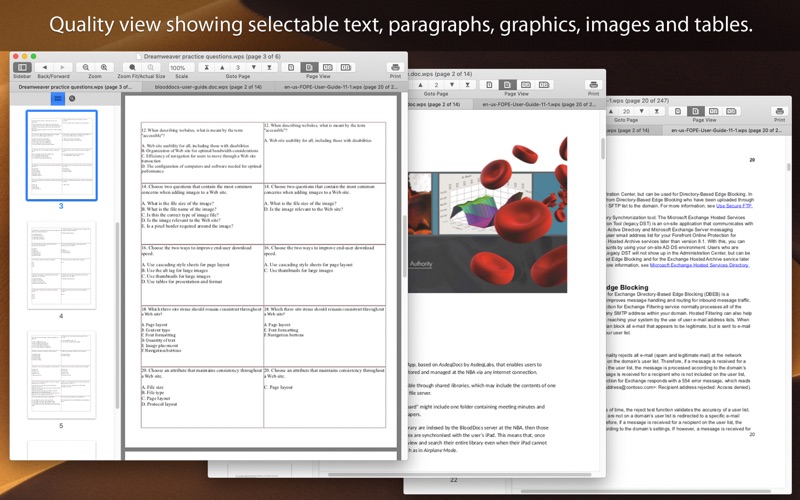The height and width of the screenshot is (500, 800).
Task: Show thumbnails view in sidebar
Action: coord(58,98)
